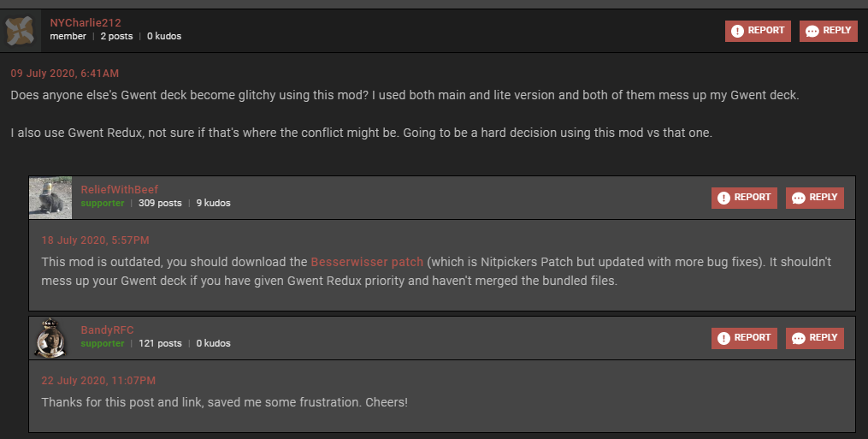
Task: Open ReliefWithBeef's username link
Action: 120,189
